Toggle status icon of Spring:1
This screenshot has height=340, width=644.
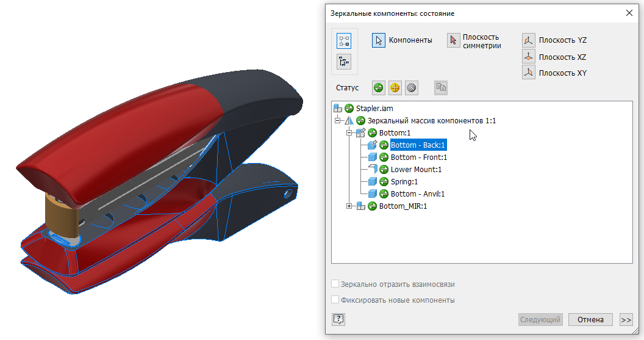click(x=384, y=182)
